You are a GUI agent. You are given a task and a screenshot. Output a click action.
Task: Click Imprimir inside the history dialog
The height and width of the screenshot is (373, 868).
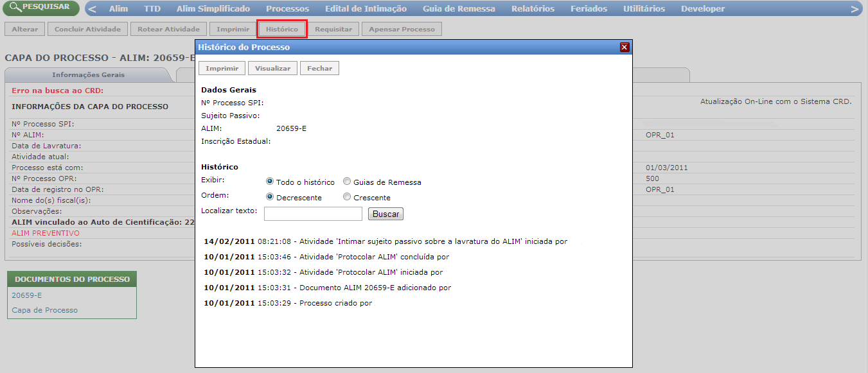click(222, 68)
